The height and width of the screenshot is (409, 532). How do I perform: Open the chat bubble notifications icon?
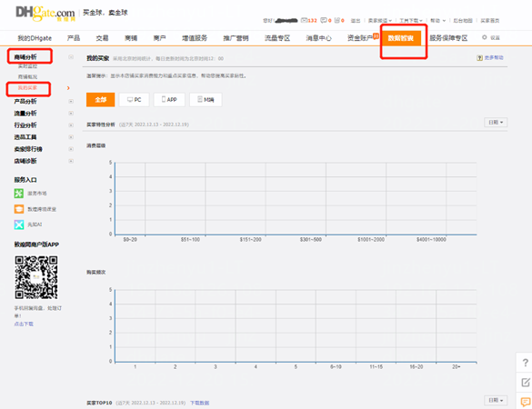click(324, 20)
